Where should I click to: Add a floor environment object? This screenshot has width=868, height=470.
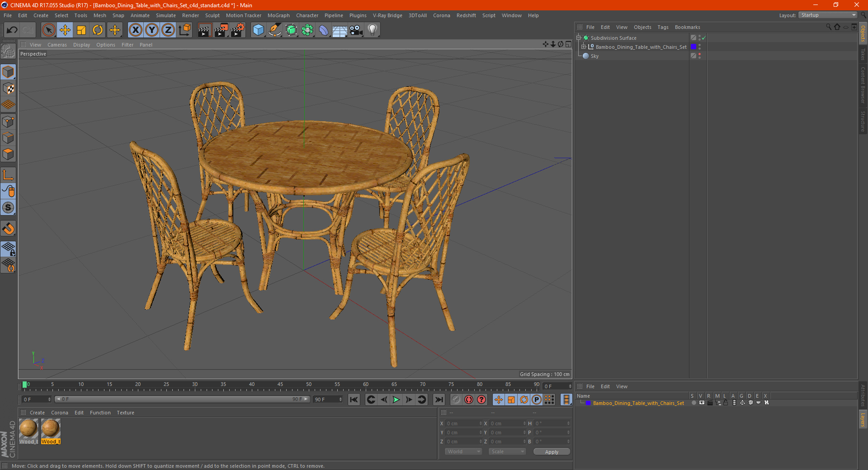click(340, 30)
